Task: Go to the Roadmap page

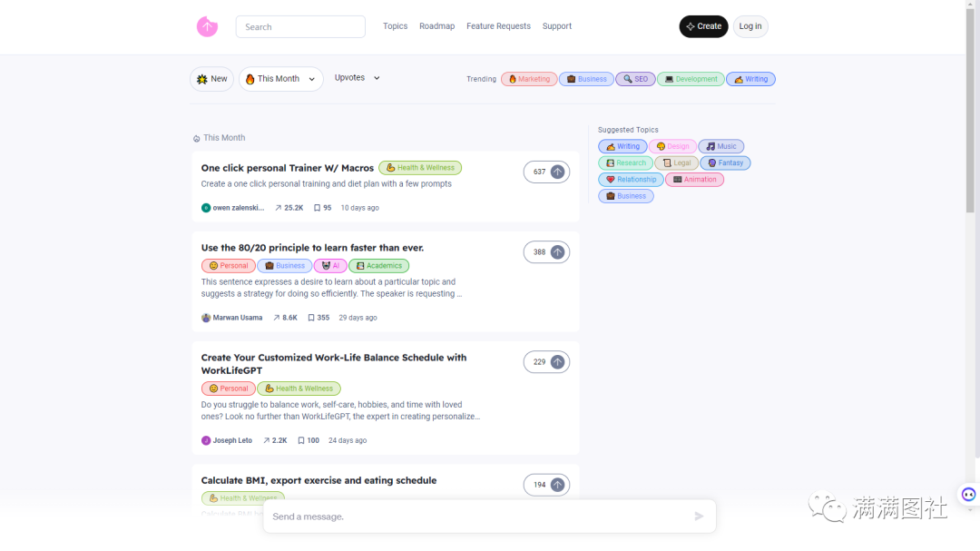Action: click(436, 26)
